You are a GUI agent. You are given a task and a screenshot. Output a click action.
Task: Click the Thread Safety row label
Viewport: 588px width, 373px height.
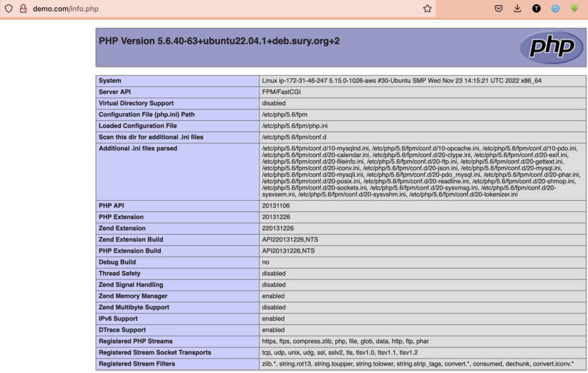pos(119,273)
